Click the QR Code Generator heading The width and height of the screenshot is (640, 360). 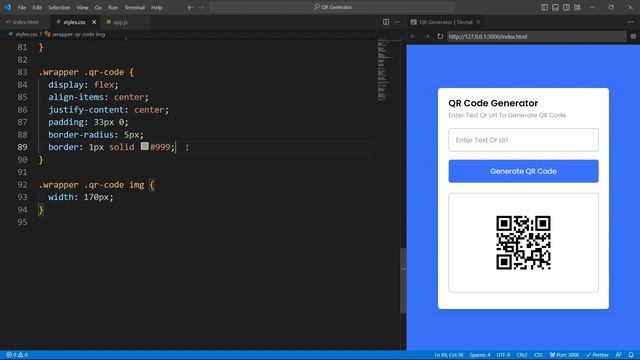[x=493, y=103]
